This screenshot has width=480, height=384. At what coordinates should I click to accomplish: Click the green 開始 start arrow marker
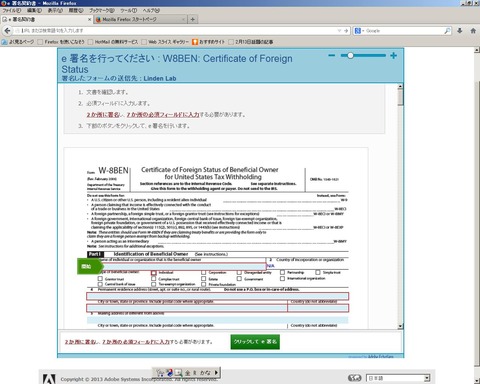[x=90, y=266]
